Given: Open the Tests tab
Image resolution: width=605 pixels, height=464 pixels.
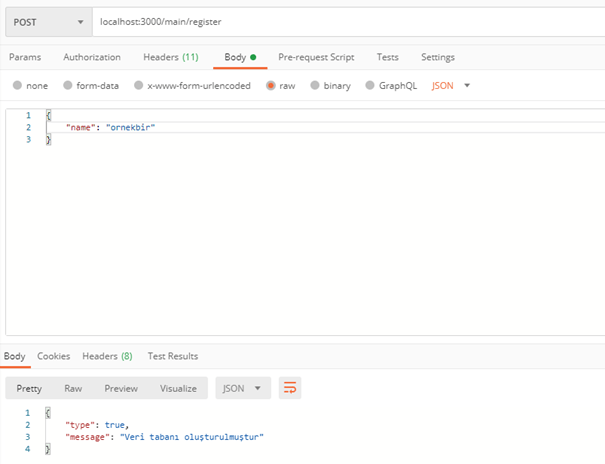Looking at the screenshot, I should click(386, 57).
